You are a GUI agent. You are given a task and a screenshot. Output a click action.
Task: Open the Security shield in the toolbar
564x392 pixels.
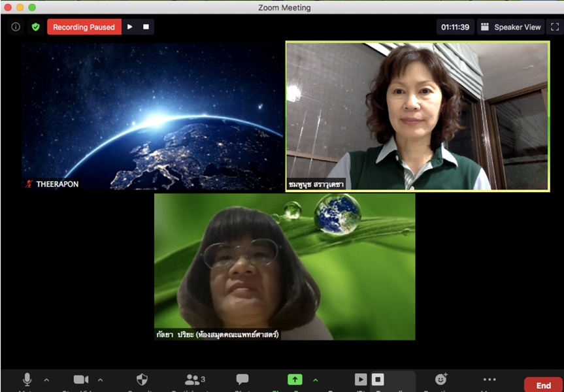pos(142,380)
